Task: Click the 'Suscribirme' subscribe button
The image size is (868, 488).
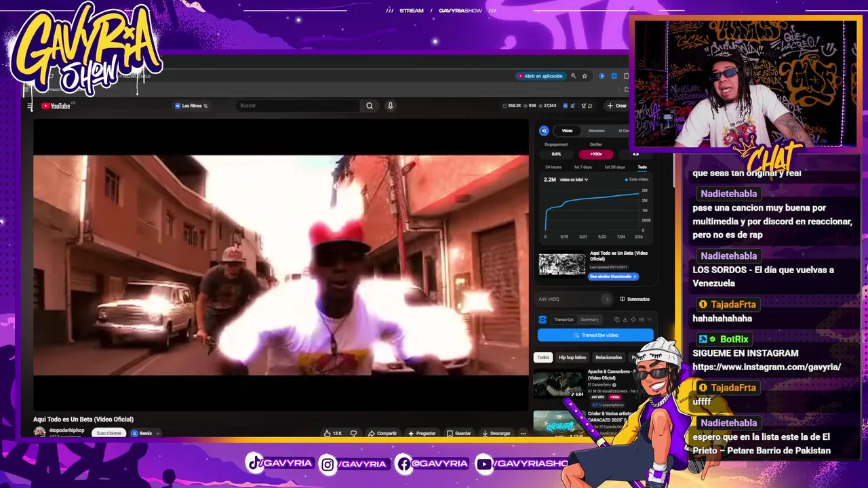Action: 108,433
